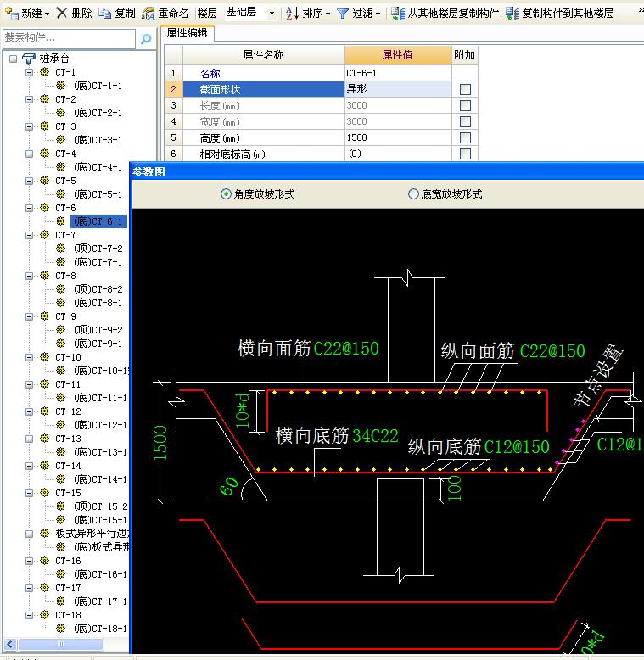Click the gear icon beside (底)CT-4-1
The width and height of the screenshot is (644, 660).
click(x=60, y=166)
